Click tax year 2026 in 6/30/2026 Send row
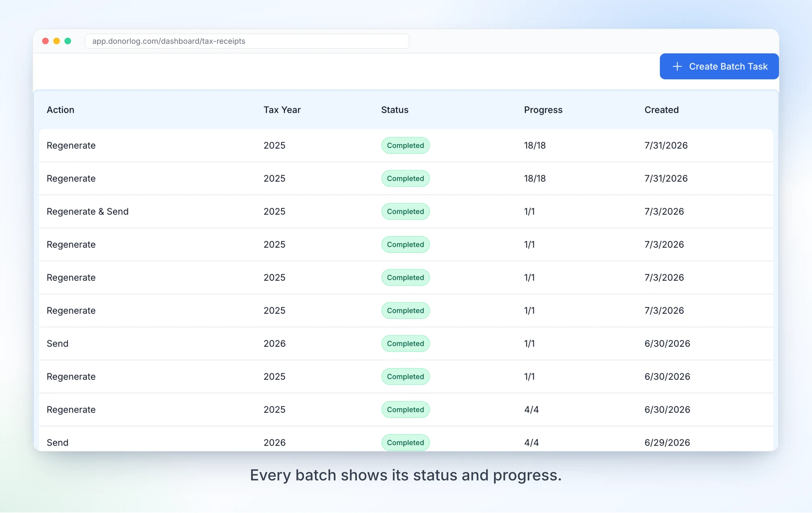This screenshot has height=513, width=812. tap(274, 344)
